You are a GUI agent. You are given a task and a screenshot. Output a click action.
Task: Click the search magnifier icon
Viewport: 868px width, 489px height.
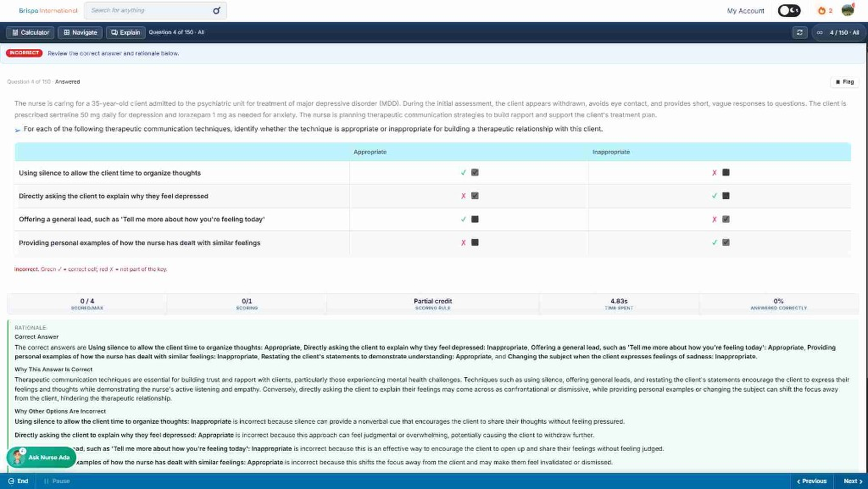pos(216,11)
